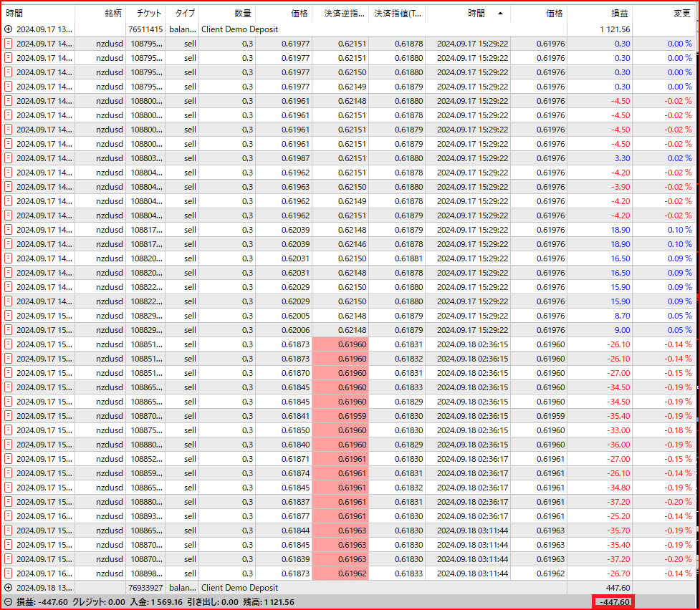Click deal icon of the 3.30 profit row
This screenshot has height=610, width=700.
(x=8, y=158)
